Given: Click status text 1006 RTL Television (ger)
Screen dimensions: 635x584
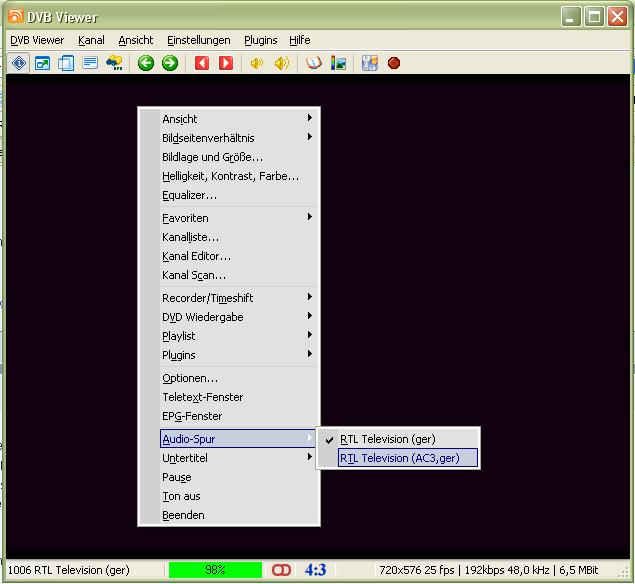Looking at the screenshot, I should pos(68,570).
